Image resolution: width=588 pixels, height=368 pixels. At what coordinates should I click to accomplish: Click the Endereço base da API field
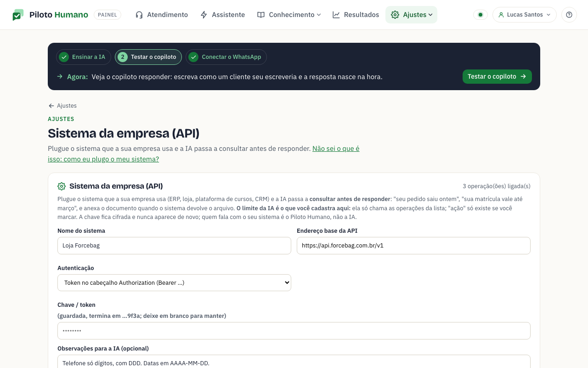pyautogui.click(x=413, y=246)
